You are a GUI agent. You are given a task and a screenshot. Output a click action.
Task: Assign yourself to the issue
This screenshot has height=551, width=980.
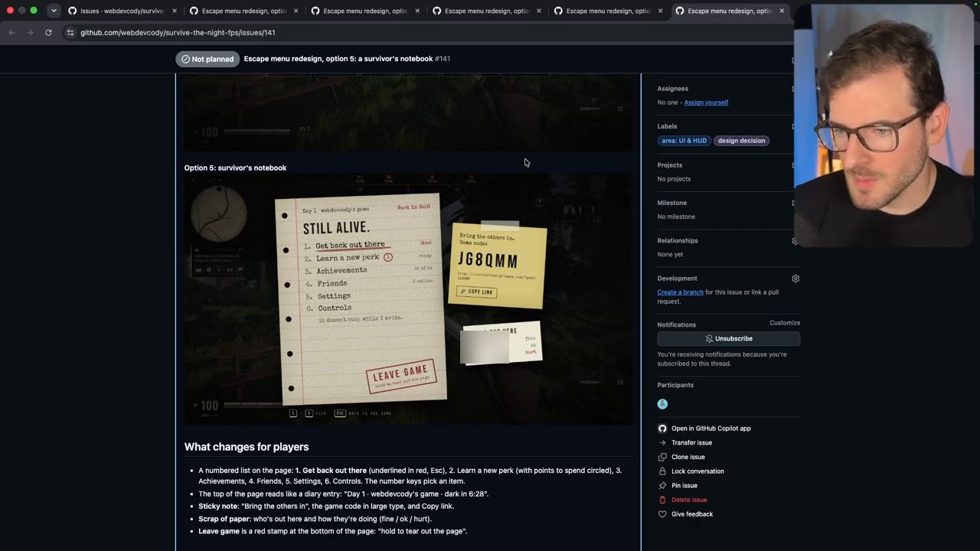706,103
